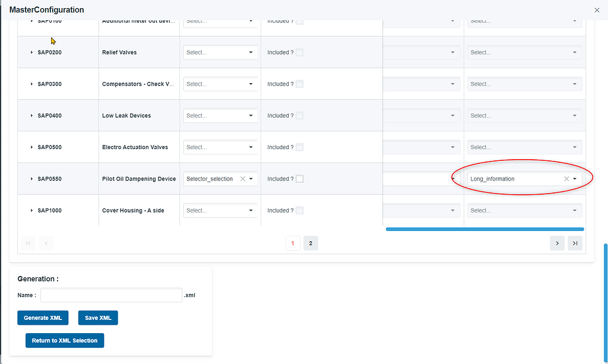Open the Cover Housing Select dropdown

220,210
